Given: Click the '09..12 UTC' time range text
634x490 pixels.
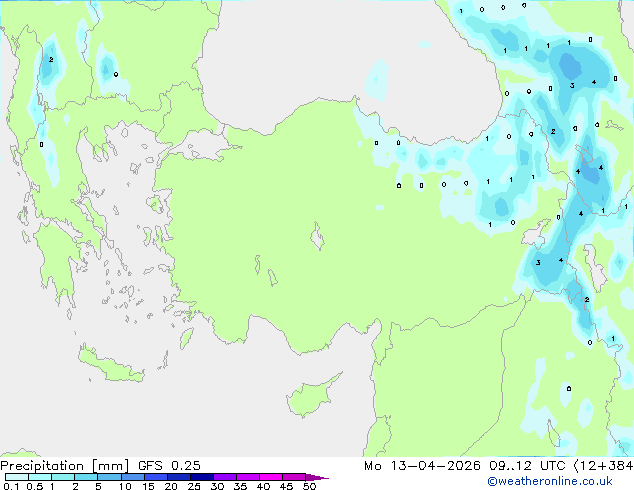Looking at the screenshot, I should coord(527,466).
